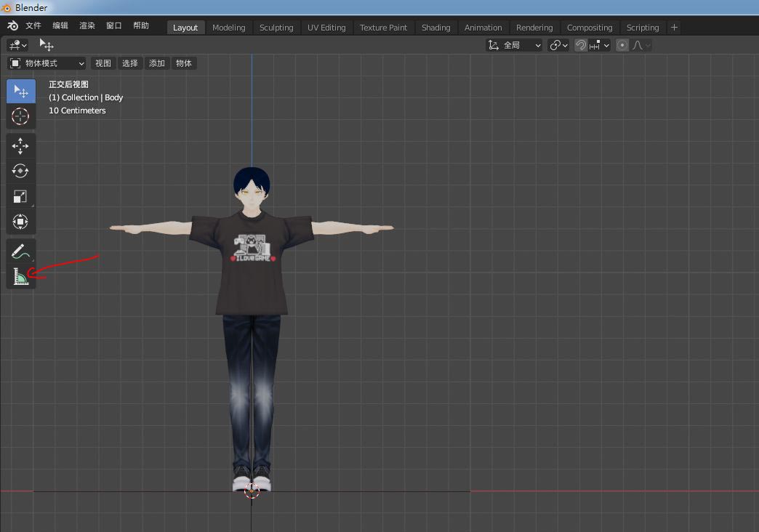The height and width of the screenshot is (532, 759).
Task: Switch to the Sculpting workspace tab
Action: (x=276, y=28)
